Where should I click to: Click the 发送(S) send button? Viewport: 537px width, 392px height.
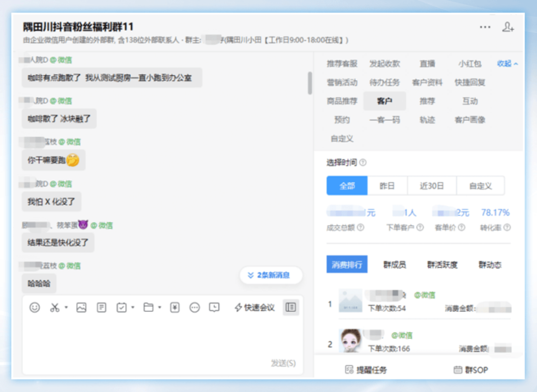pyautogui.click(x=283, y=363)
